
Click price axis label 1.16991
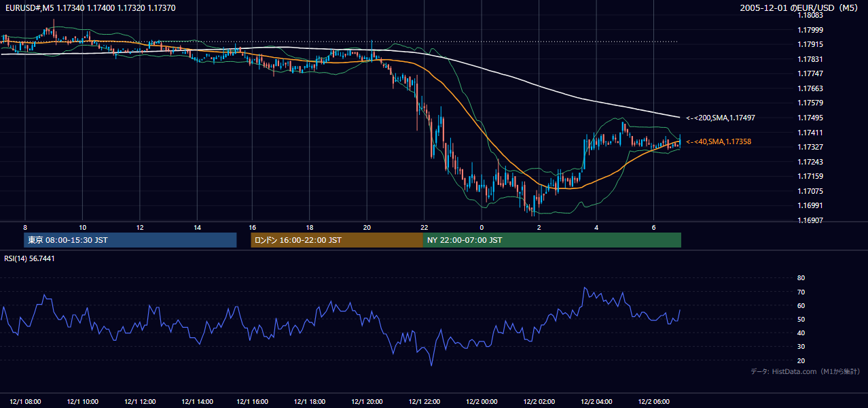(810, 205)
